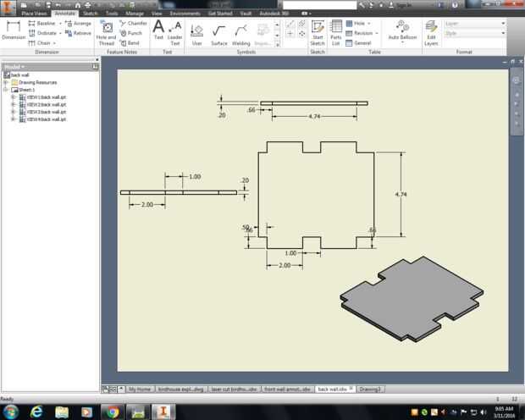
Task: Choose Ordinate dimension tool
Action: click(42, 33)
